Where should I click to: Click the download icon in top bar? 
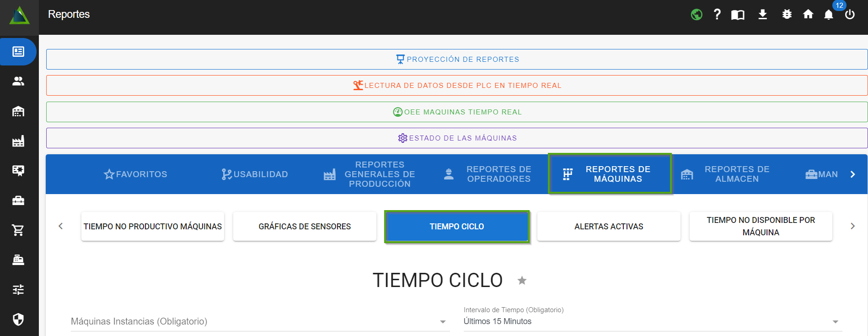(x=762, y=15)
